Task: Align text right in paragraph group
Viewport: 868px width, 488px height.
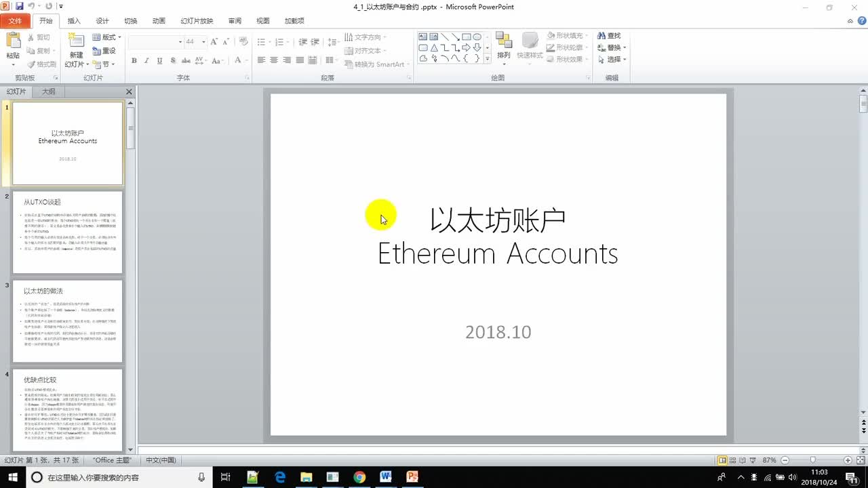Action: click(287, 60)
